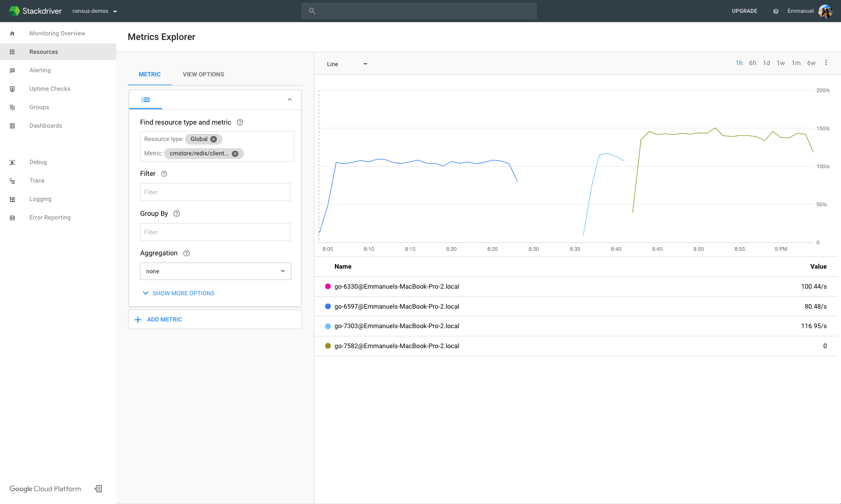This screenshot has height=504, width=841.
Task: Click the Google Cloud Platform link
Action: click(x=45, y=489)
